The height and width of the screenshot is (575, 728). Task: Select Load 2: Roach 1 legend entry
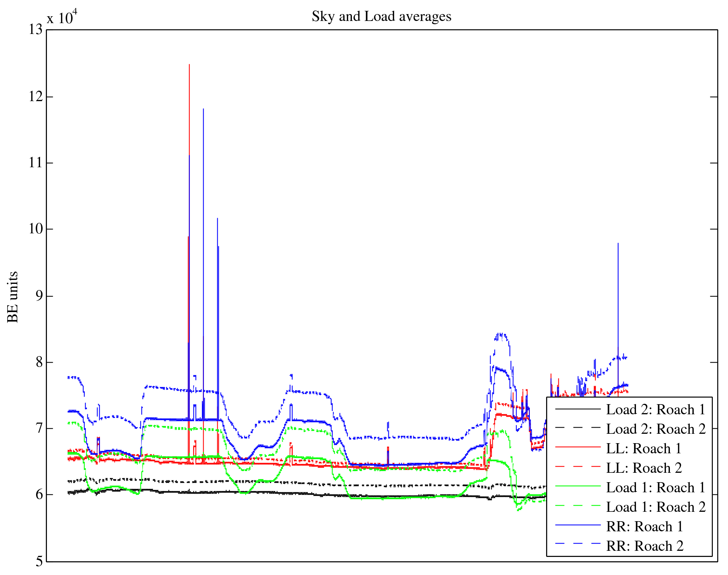[x=655, y=409]
